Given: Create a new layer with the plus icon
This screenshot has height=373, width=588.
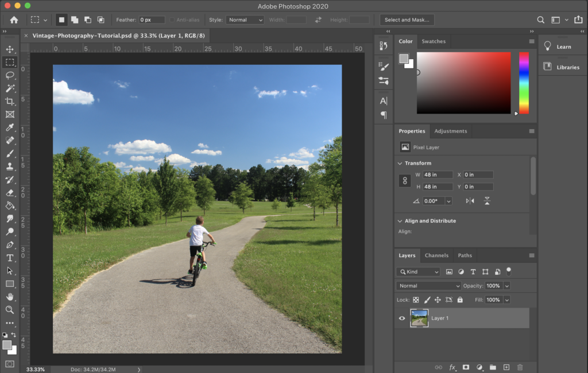Looking at the screenshot, I should 506,367.
